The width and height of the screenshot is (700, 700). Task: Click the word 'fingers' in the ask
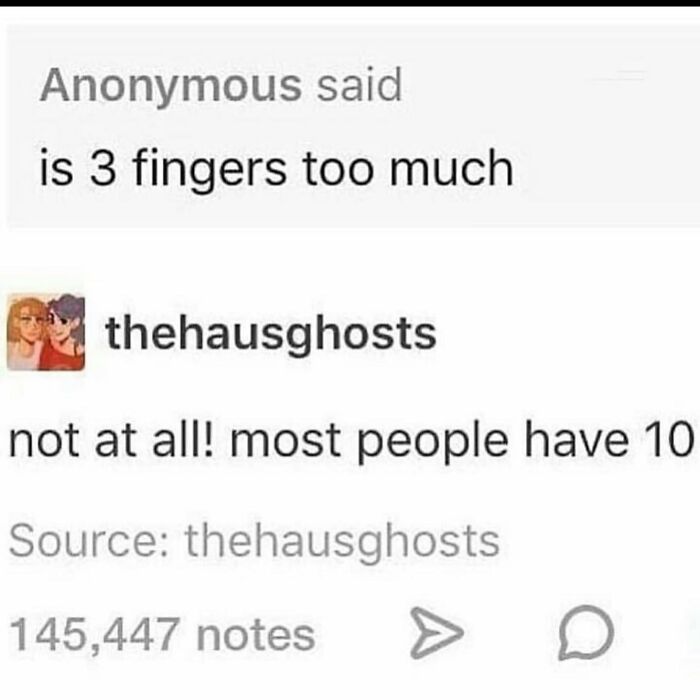tap(209, 170)
